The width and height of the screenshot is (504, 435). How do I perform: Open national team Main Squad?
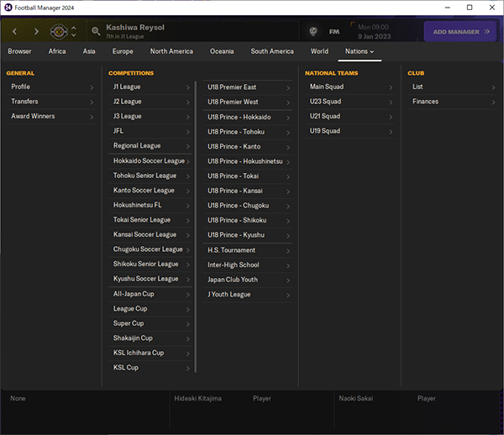coord(350,86)
